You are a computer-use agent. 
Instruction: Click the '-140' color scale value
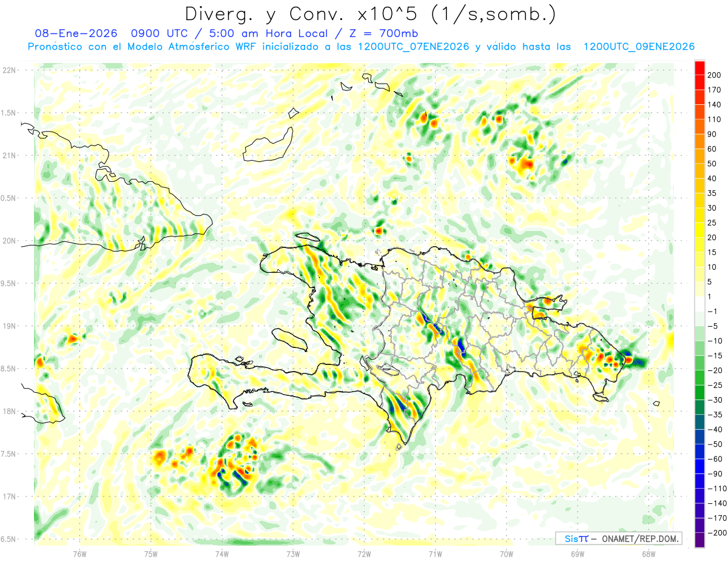(x=717, y=504)
